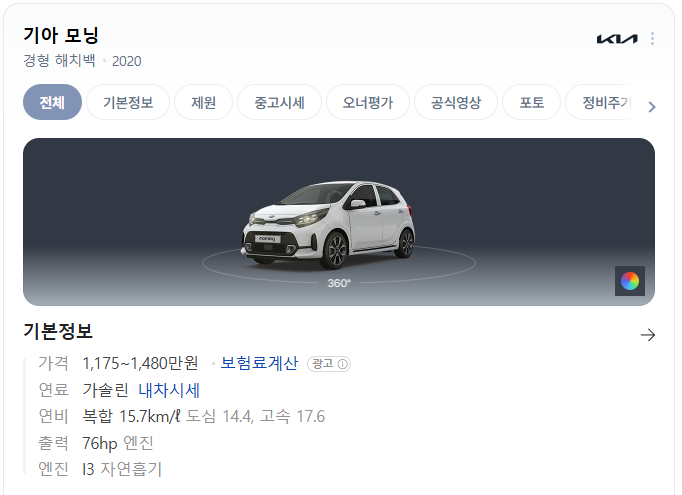682x495 pixels.
Task: Click the 360° rotation label
Action: click(x=339, y=283)
